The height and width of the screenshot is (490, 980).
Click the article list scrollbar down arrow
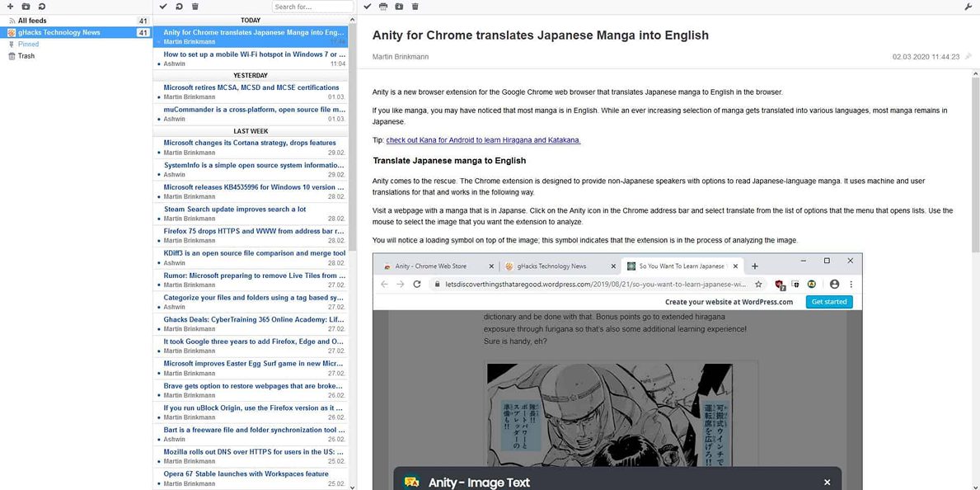pyautogui.click(x=352, y=486)
